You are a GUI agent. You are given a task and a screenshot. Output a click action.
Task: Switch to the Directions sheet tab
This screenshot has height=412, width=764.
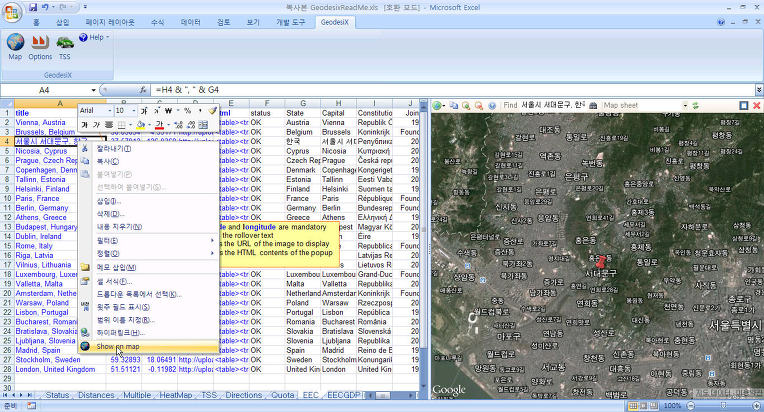click(x=243, y=395)
